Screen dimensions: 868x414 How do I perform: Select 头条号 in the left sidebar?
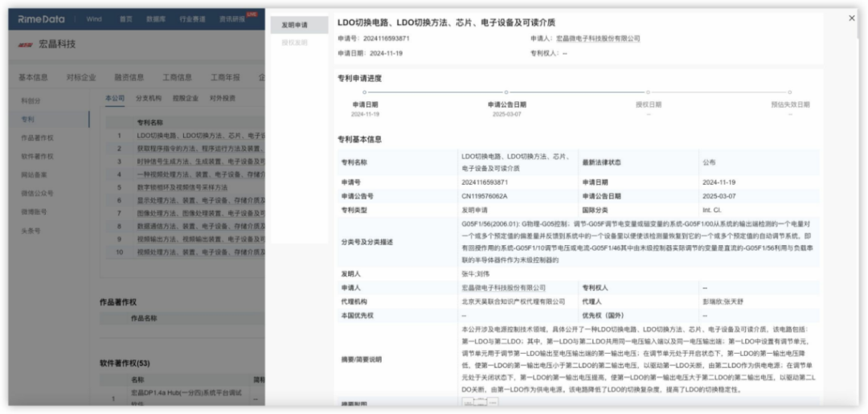click(31, 231)
